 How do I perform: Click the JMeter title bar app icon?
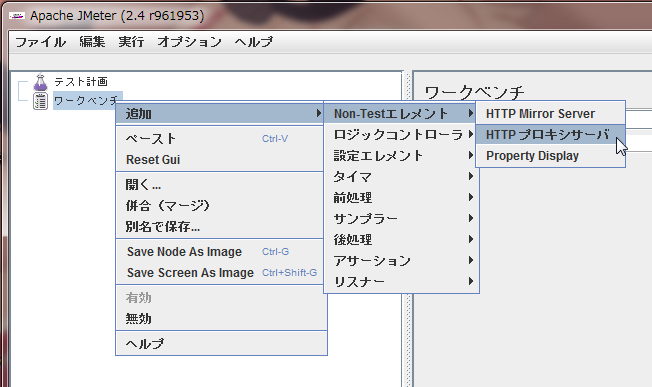coord(17,16)
